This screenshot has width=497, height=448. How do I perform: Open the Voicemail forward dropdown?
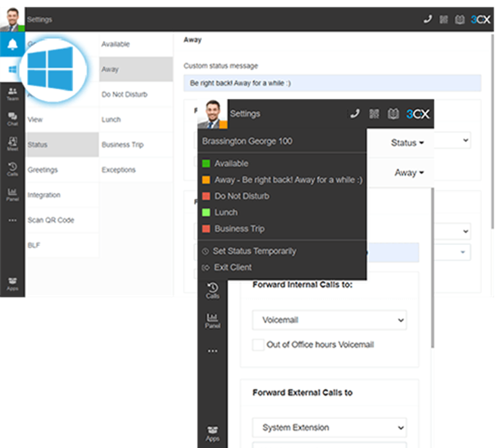329,320
